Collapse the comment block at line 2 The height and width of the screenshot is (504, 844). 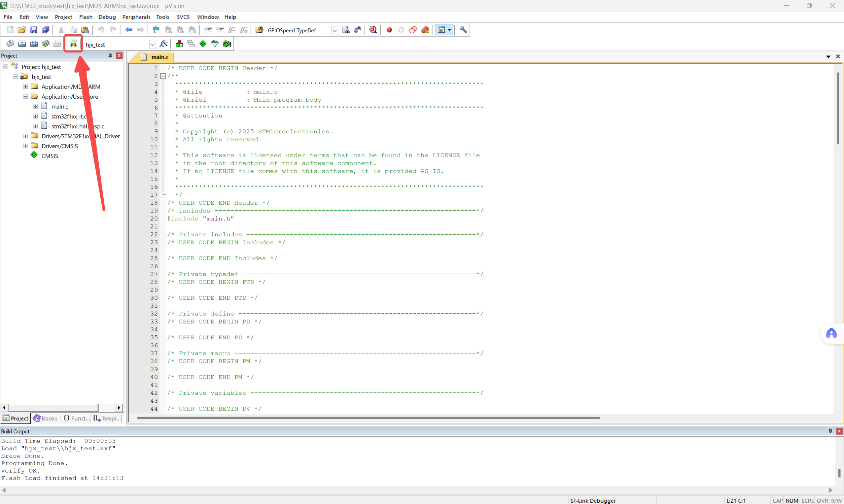(163, 76)
